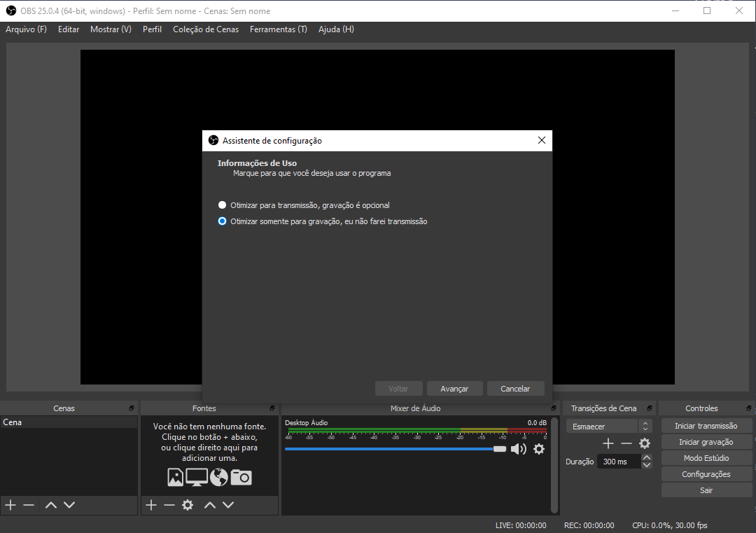Open transition properties gear icon
This screenshot has width=756, height=533.
(x=645, y=443)
